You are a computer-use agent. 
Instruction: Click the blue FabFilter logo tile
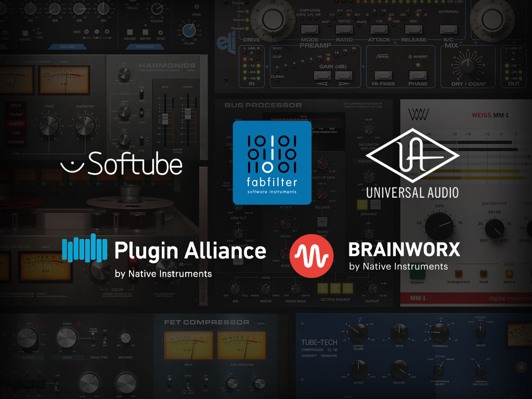272,163
